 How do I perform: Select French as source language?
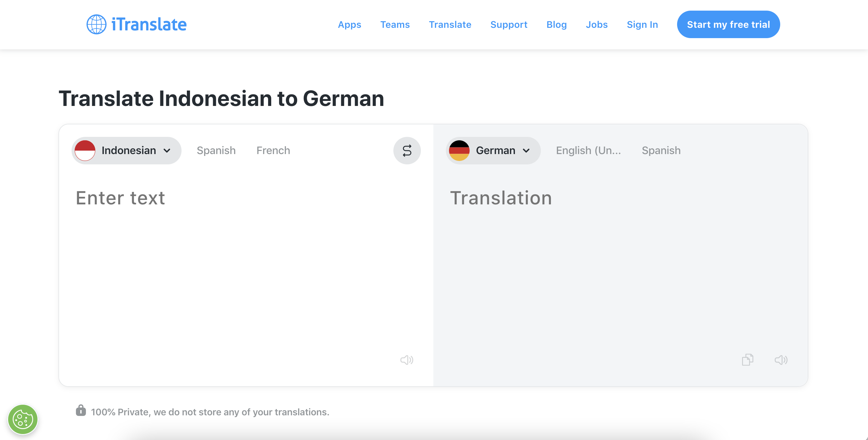pos(273,151)
